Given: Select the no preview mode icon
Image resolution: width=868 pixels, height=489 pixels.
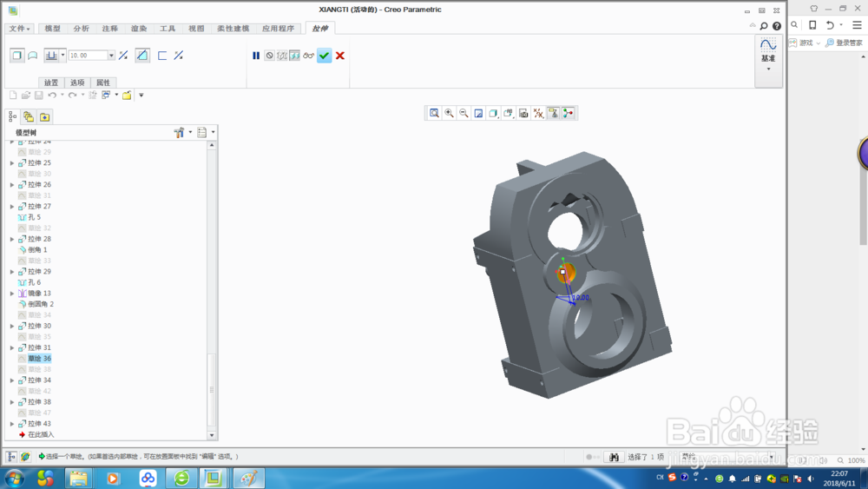Looking at the screenshot, I should 269,56.
